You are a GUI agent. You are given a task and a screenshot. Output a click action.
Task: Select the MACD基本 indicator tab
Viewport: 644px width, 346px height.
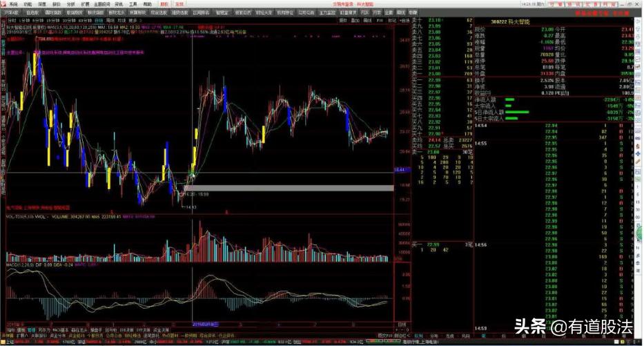click(61, 330)
